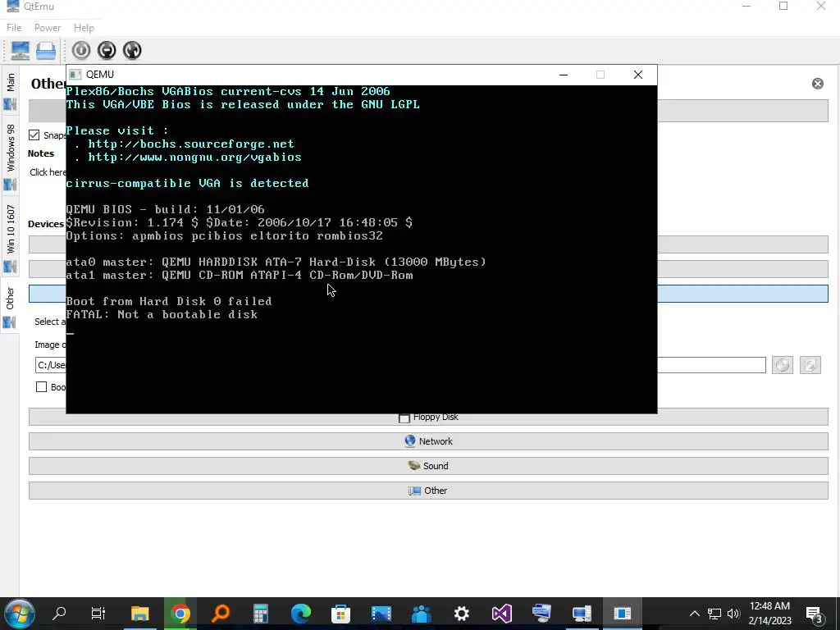
Task: Click 'http://www.nongnu.org/vgabios' text in QEMU console
Action: point(194,157)
